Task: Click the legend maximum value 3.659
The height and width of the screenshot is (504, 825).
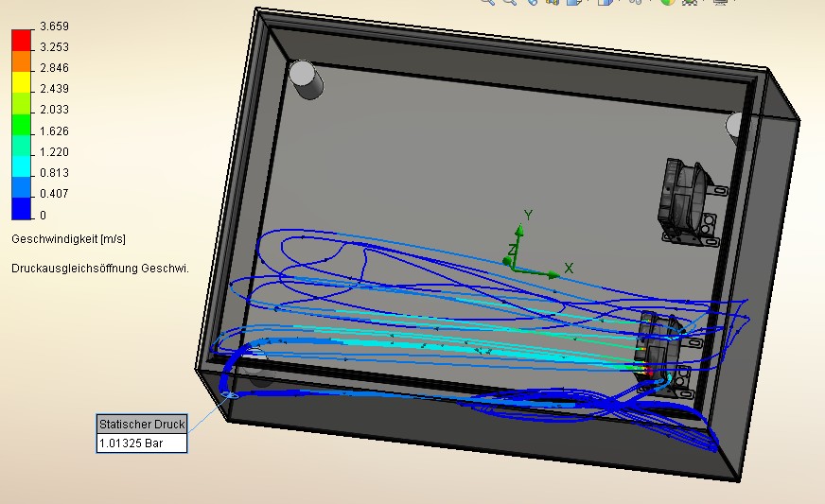Action: point(54,26)
